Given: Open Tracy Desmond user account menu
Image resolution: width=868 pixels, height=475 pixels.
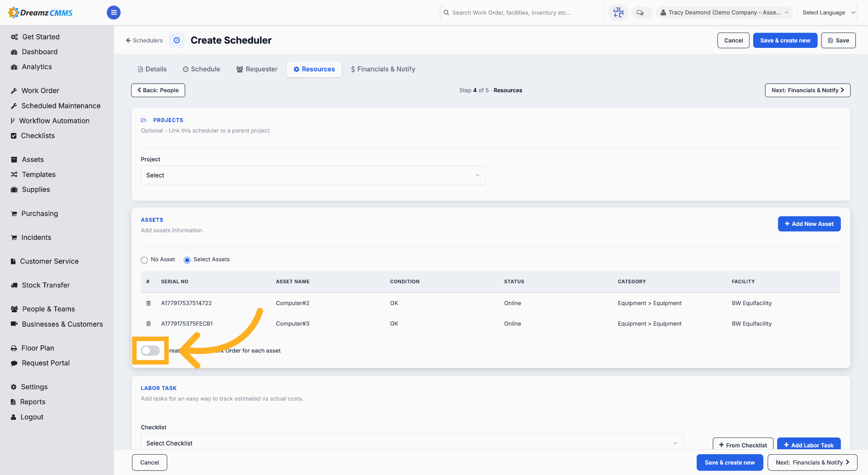Looking at the screenshot, I should pyautogui.click(x=724, y=13).
